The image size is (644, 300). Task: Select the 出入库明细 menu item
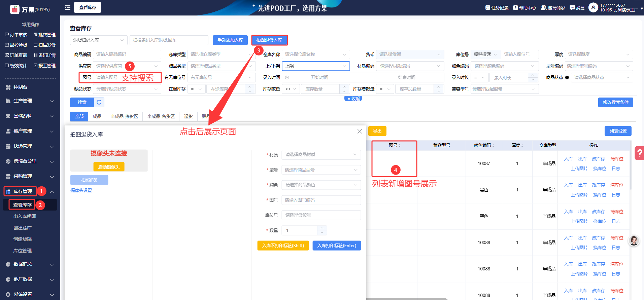click(25, 216)
